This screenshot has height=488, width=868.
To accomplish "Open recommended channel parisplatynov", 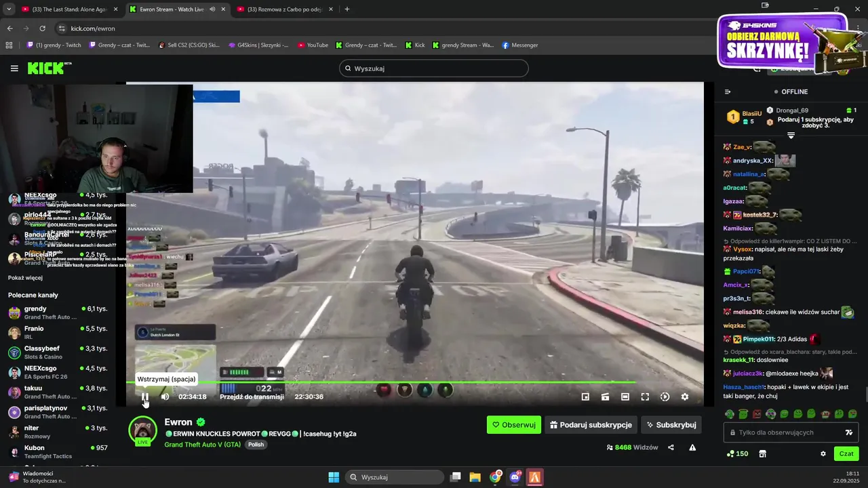I will point(58,412).
